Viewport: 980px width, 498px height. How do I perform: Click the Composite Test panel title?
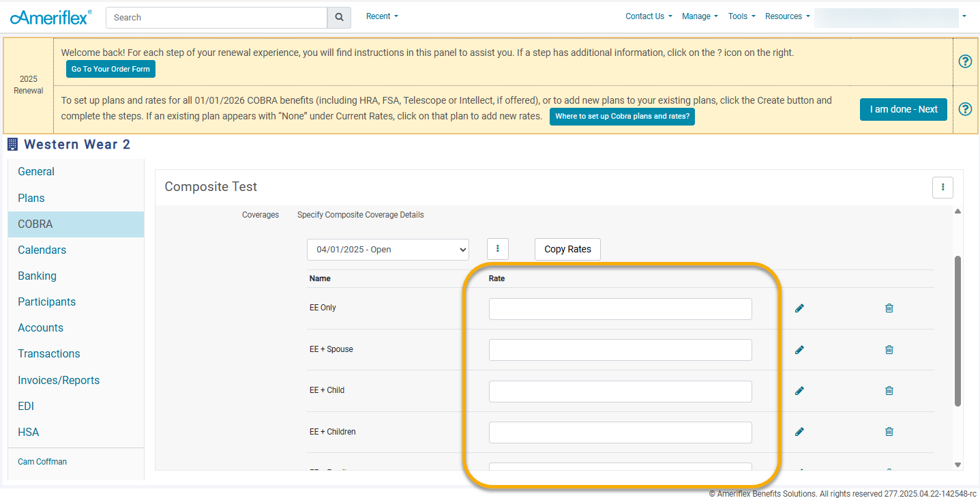point(211,187)
